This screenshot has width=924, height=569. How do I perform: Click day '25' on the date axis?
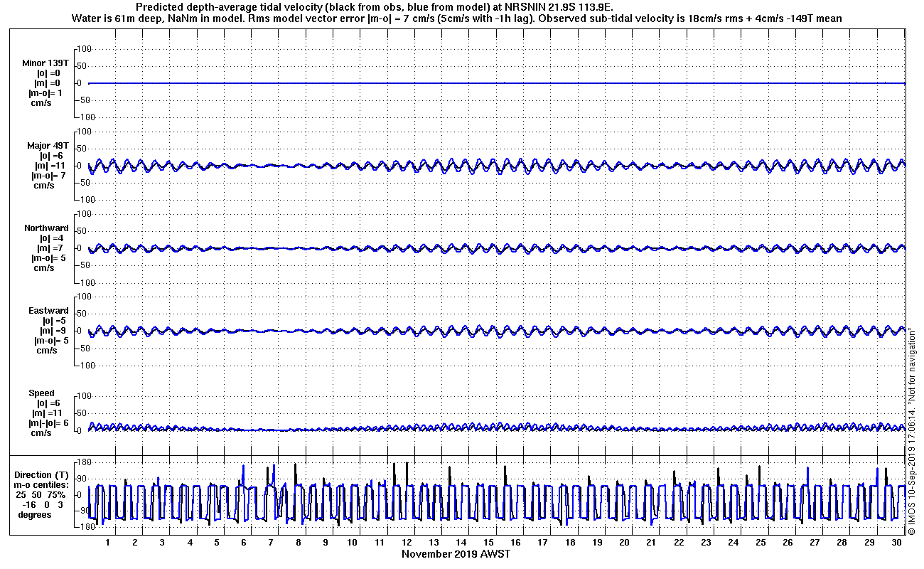point(761,543)
